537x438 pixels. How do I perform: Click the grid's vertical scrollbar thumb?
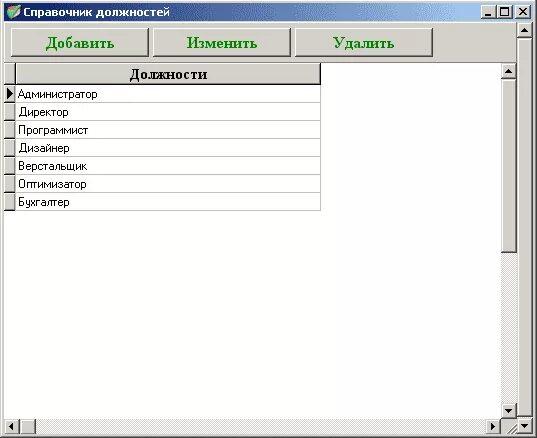[509, 166]
